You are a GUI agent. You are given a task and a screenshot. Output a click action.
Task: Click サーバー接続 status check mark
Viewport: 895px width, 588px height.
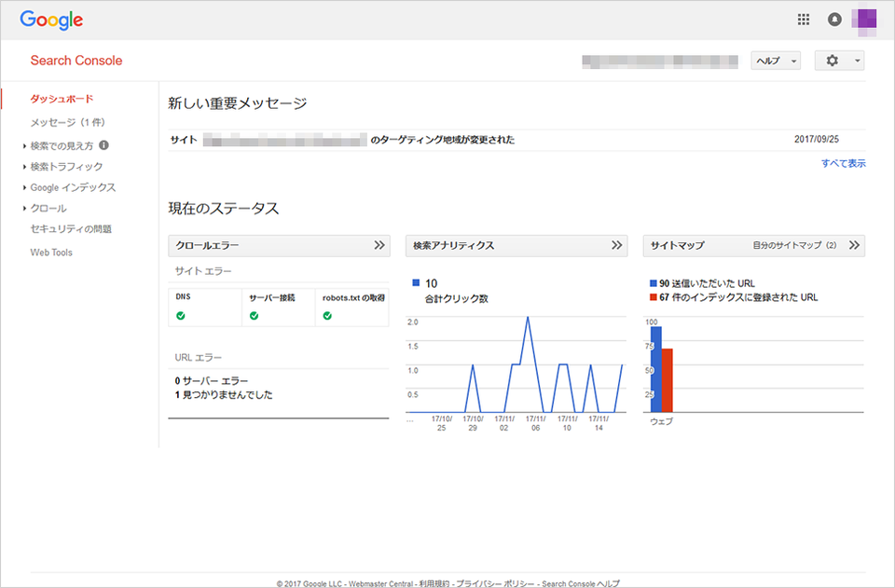[x=254, y=315]
